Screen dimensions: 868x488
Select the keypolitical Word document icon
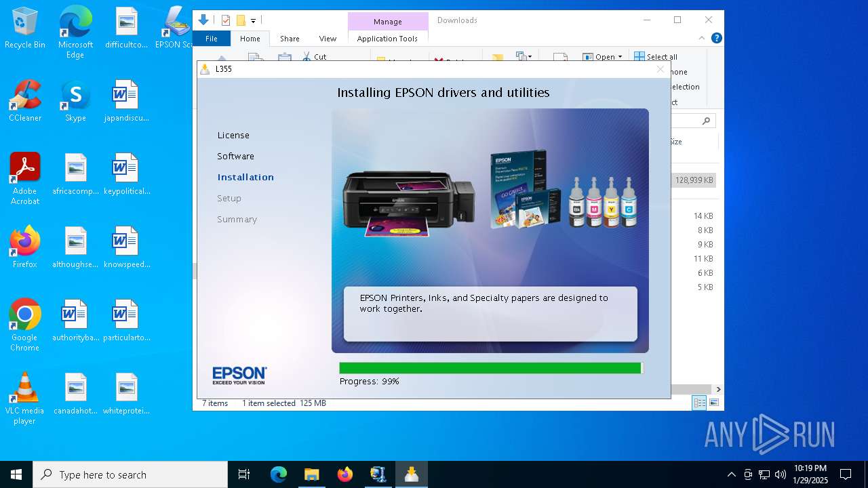[126, 175]
